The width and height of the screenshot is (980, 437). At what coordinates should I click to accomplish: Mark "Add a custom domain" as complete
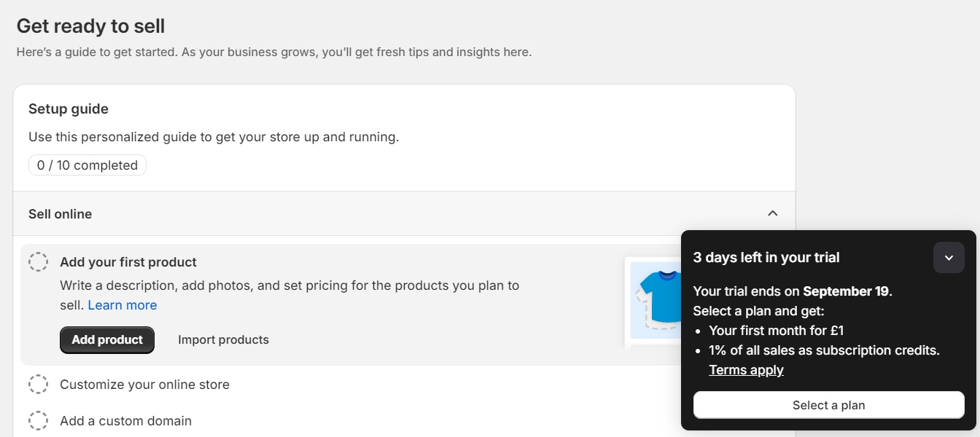[x=38, y=420]
